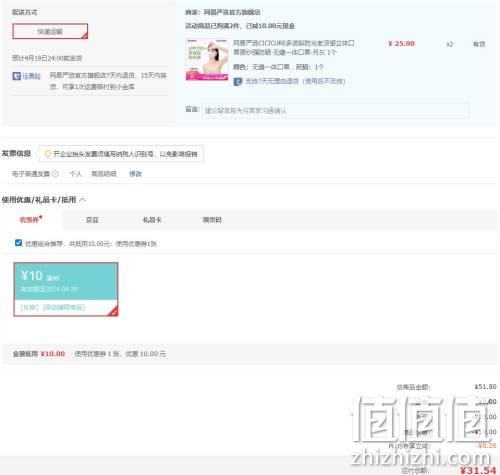The height and width of the screenshot is (475, 500).
Task: Click the info icon next to 电子普通发票
Action: tap(55, 174)
